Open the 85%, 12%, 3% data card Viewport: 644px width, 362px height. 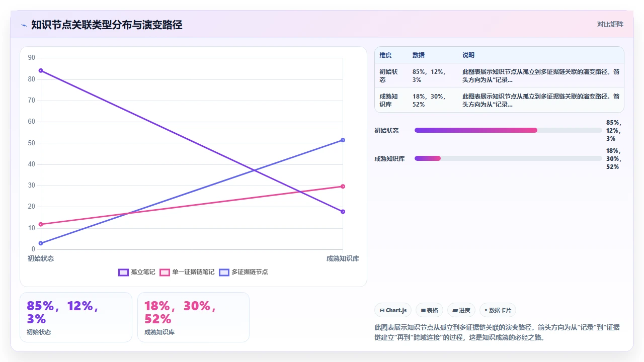76,317
